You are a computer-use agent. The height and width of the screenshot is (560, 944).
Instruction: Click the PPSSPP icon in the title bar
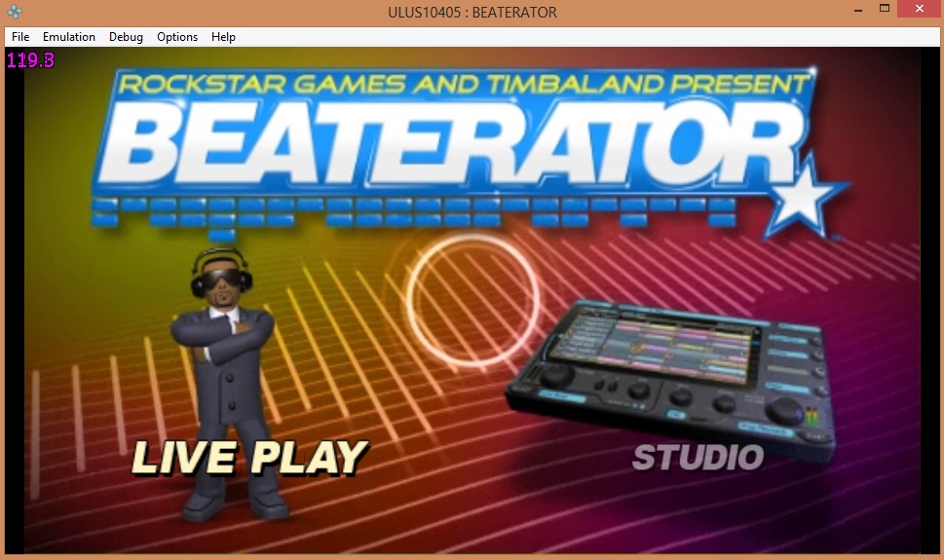coord(13,12)
